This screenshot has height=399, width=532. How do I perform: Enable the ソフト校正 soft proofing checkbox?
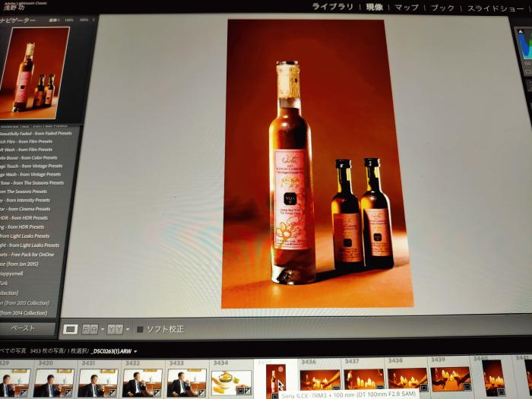(140, 329)
